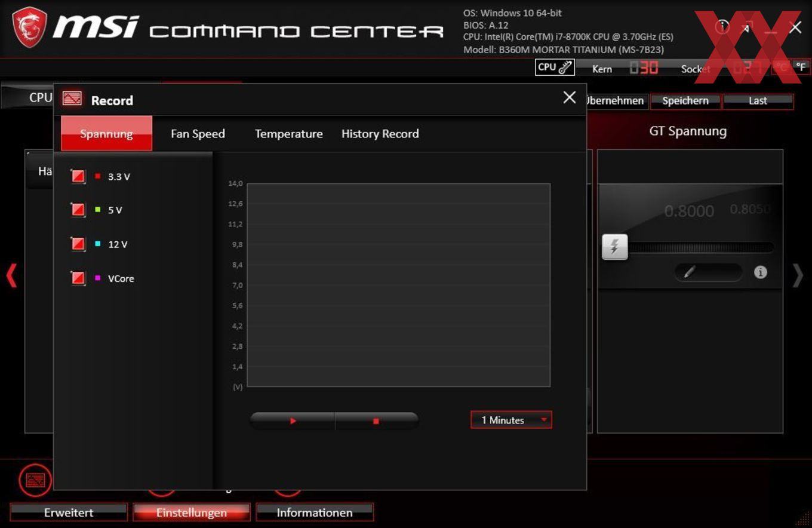The image size is (812, 528).
Task: Click the Kern temperature readout
Action: (644, 67)
